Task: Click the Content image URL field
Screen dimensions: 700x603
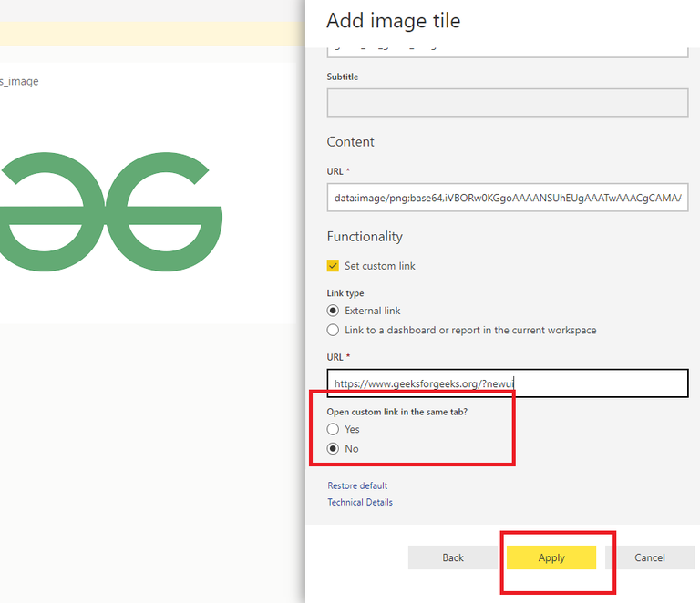Action: 508,198
